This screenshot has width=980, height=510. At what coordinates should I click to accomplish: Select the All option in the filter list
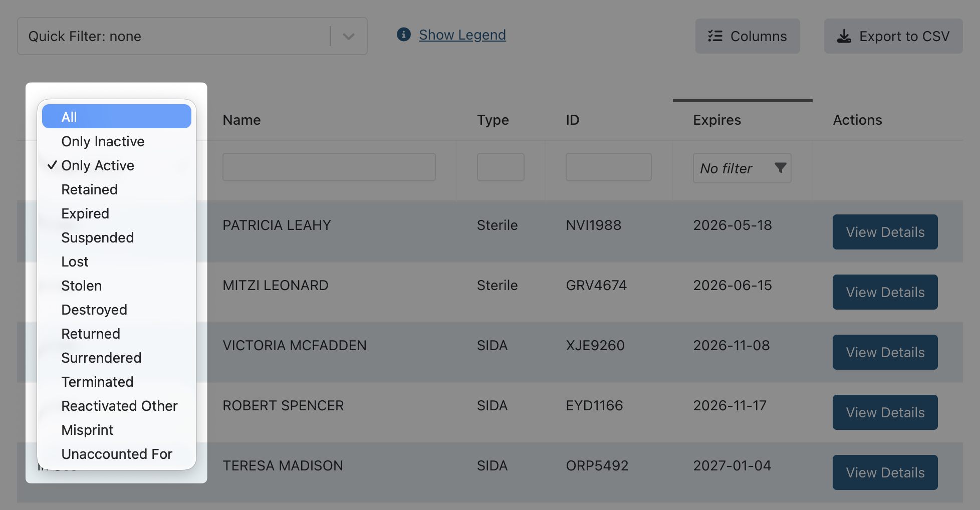coord(116,116)
